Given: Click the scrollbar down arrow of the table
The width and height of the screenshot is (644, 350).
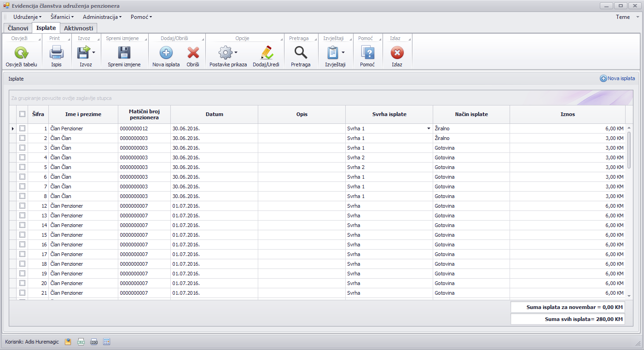Looking at the screenshot, I should 629,296.
